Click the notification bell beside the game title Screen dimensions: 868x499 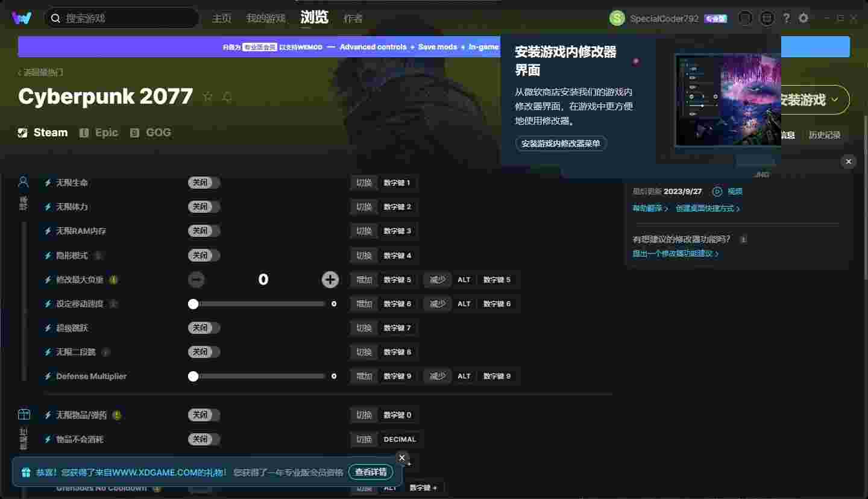(x=227, y=97)
